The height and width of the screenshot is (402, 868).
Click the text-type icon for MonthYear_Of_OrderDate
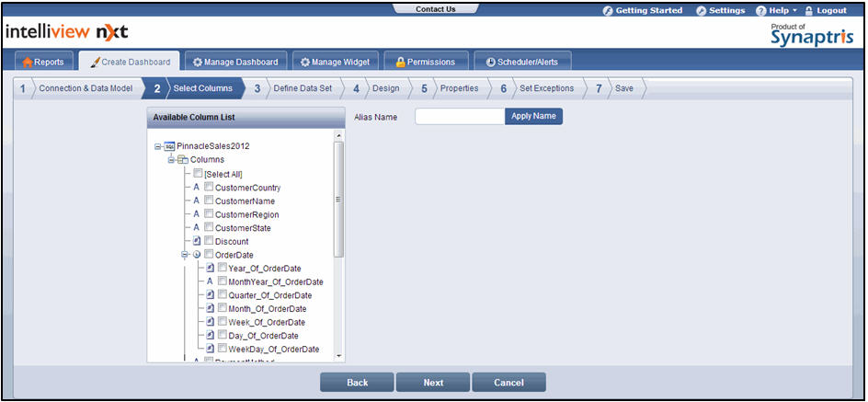click(210, 281)
